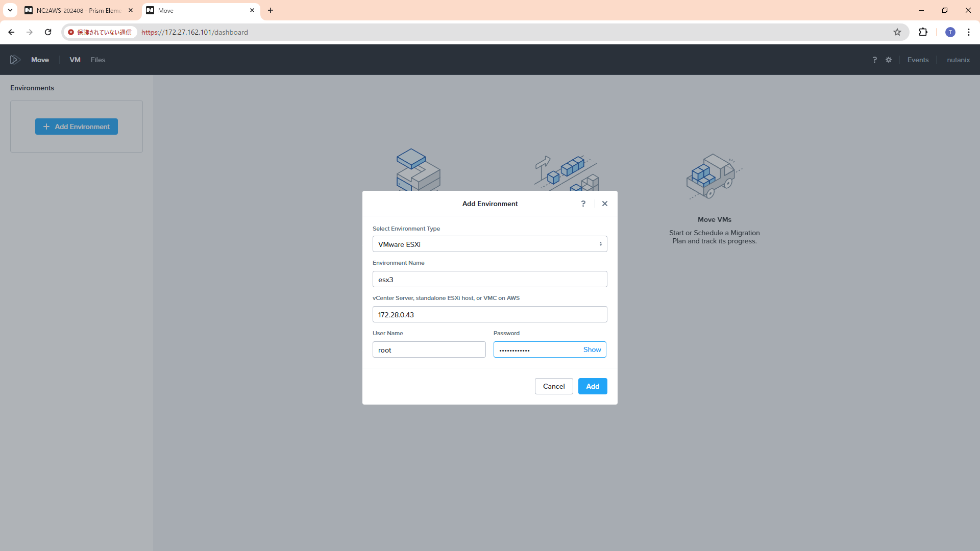This screenshot has width=980, height=551.
Task: Click the unsecure connection warning badge
Action: point(100,32)
